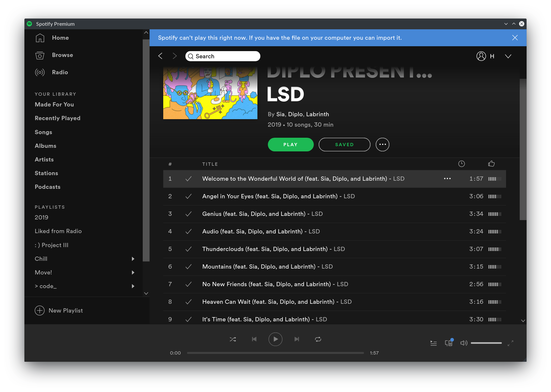Expand the Move! playlist folder
The width and height of the screenshot is (551, 392).
click(133, 273)
